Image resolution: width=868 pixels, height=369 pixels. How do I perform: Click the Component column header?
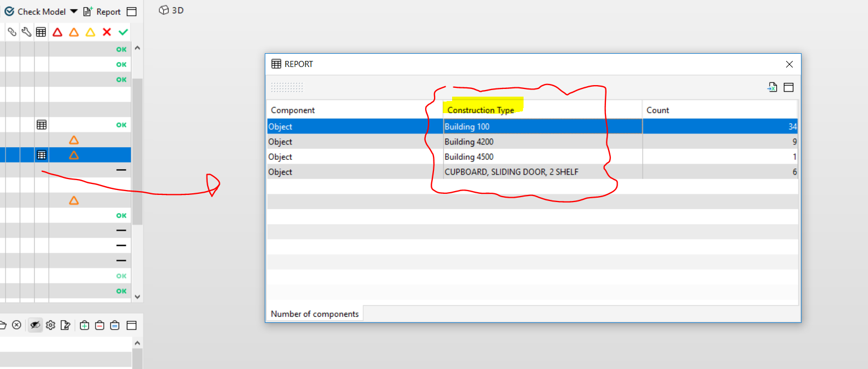[355, 110]
